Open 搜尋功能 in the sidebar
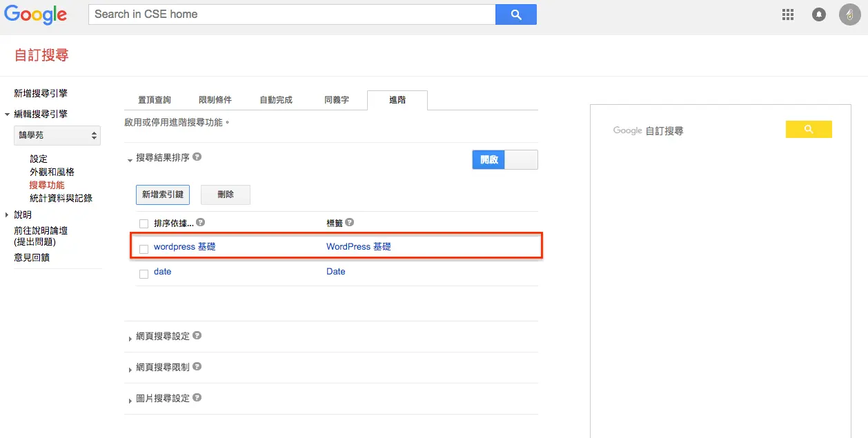The image size is (868, 438). 47,185
